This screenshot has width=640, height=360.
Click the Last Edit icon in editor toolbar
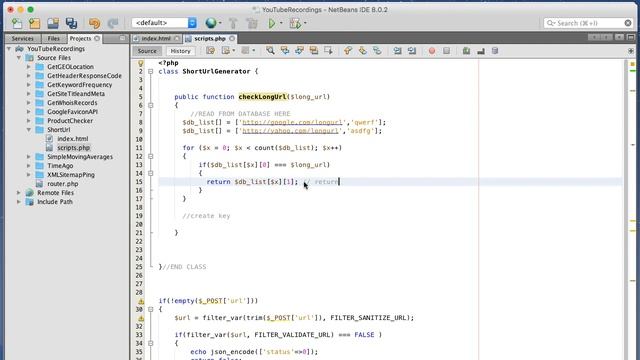click(210, 51)
